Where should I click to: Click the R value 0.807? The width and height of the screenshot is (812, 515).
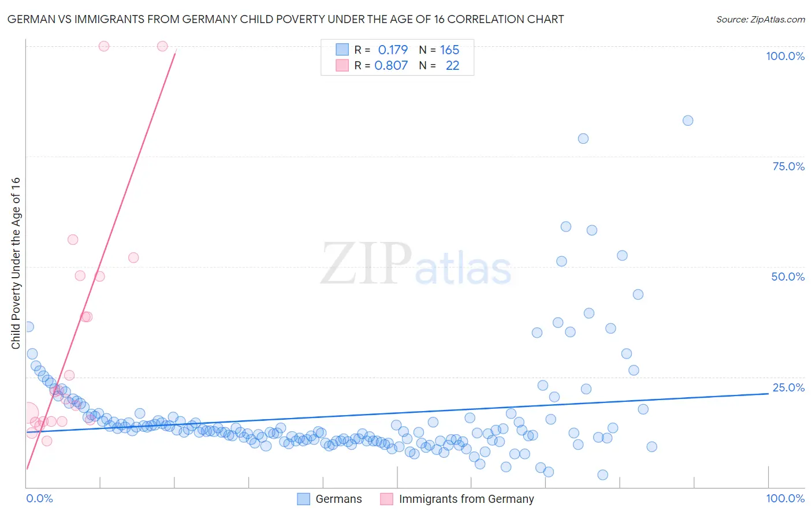[391, 65]
